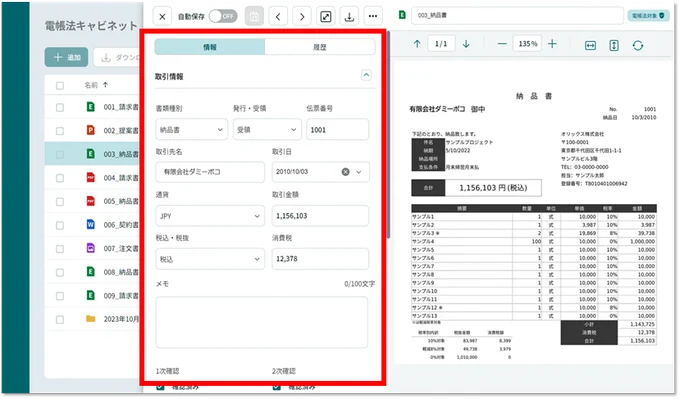This screenshot has width=680, height=399.
Task: Switch to the 情報 tab
Action: click(x=210, y=47)
